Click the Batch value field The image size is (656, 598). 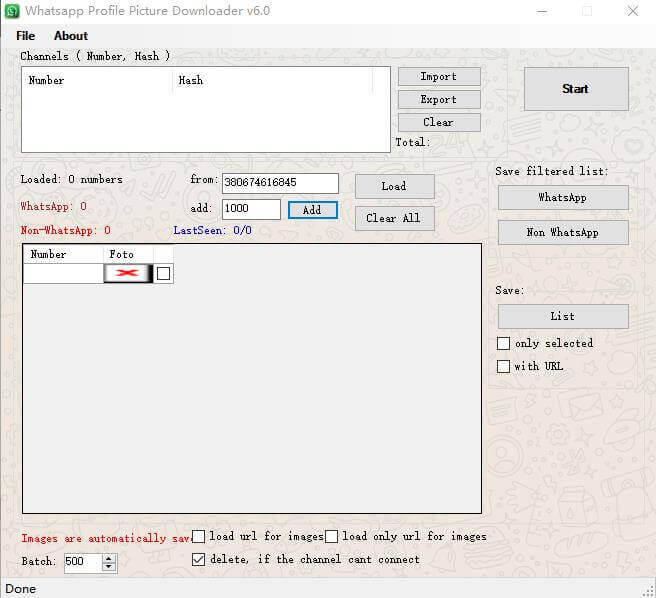[83, 562]
